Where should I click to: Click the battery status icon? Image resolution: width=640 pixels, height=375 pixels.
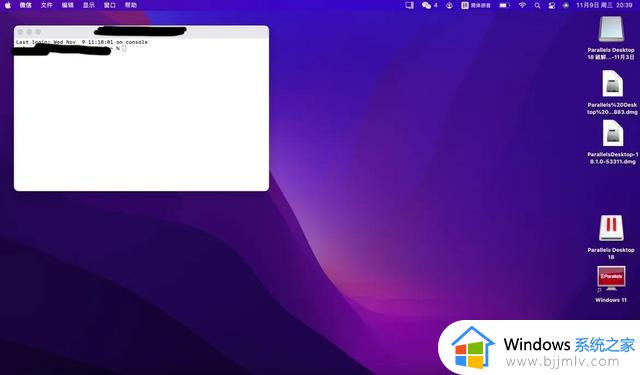[504, 5]
